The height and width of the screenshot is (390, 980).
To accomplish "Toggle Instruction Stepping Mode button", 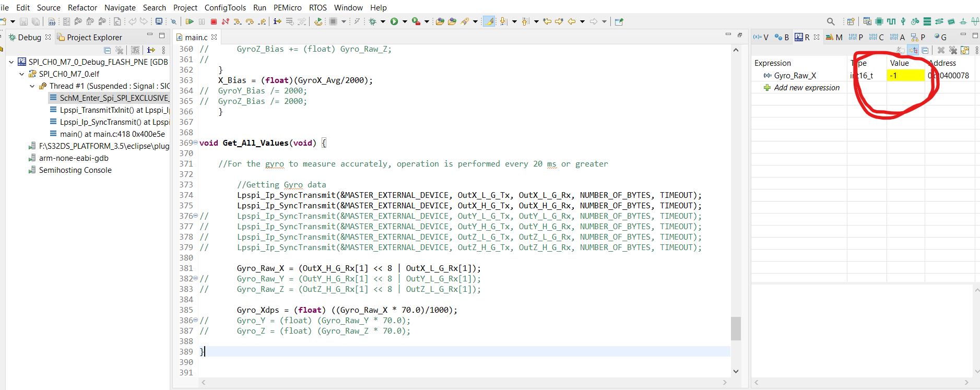I will (x=277, y=21).
